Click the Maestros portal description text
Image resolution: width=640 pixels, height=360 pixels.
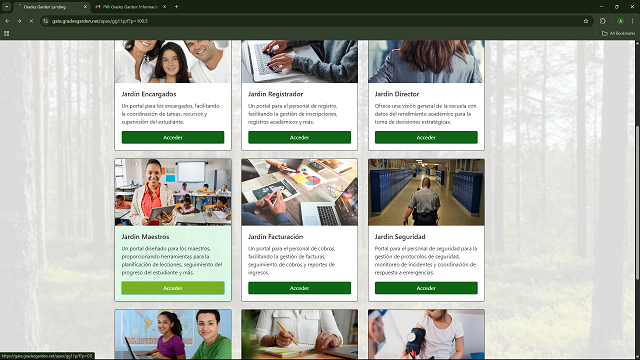[172, 260]
